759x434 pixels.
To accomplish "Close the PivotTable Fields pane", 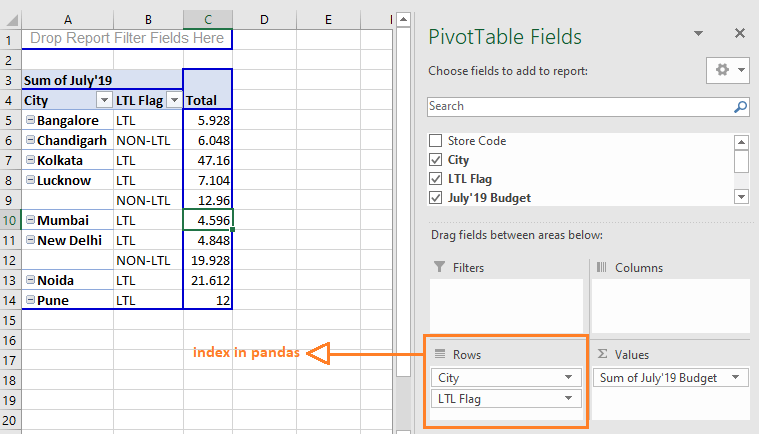I will point(740,34).
